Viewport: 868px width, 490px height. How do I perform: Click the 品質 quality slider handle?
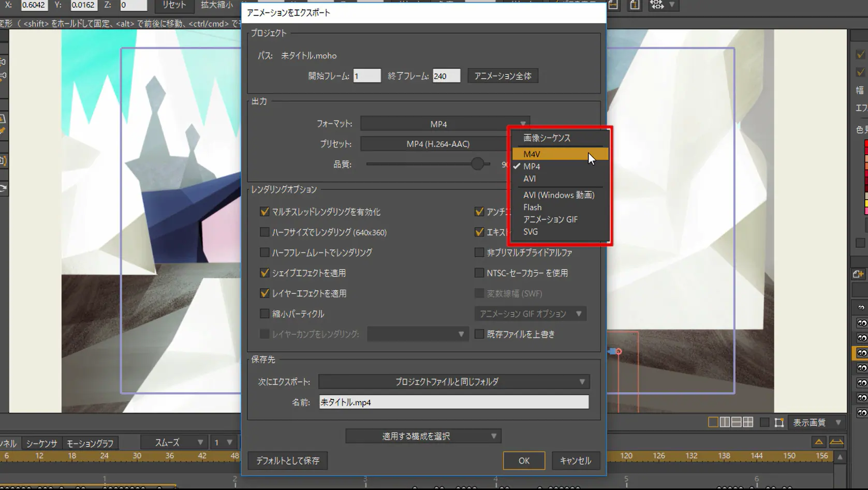pyautogui.click(x=477, y=164)
